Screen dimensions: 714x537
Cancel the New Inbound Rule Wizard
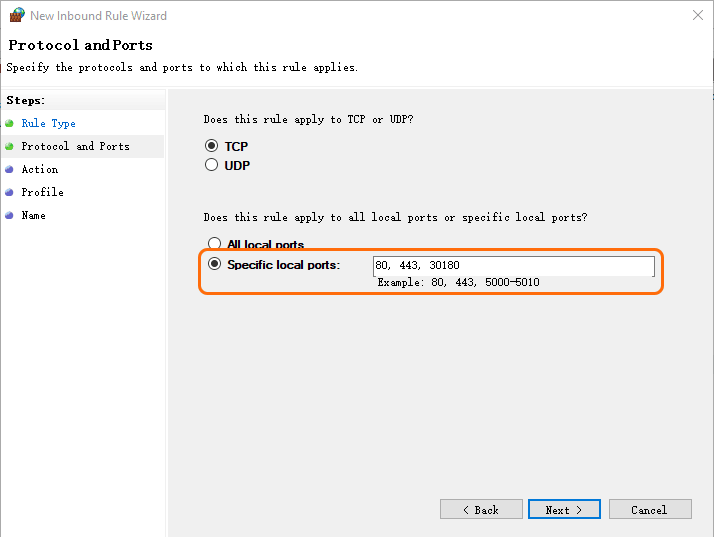[x=649, y=510]
